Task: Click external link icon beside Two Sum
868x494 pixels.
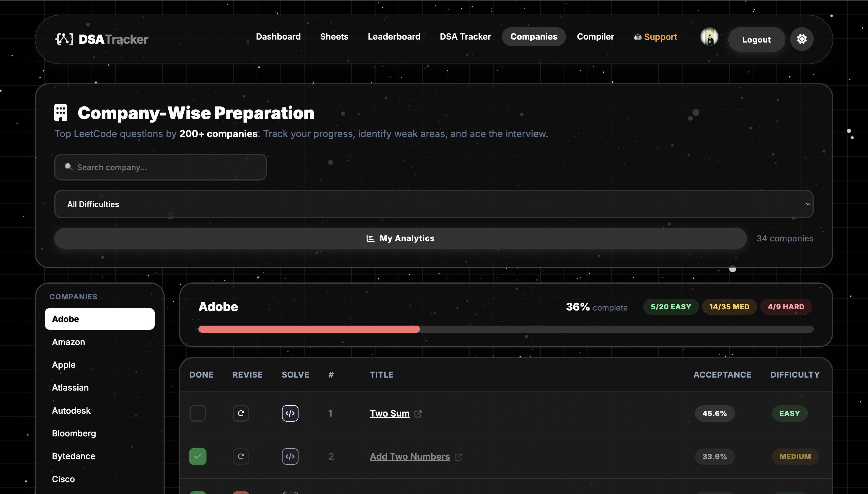Action: (x=418, y=414)
